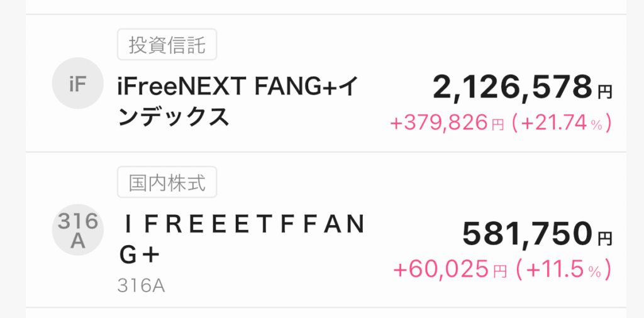Tap the 円 unit after +60,025
Screen dimensions: 644x318
click(500, 271)
